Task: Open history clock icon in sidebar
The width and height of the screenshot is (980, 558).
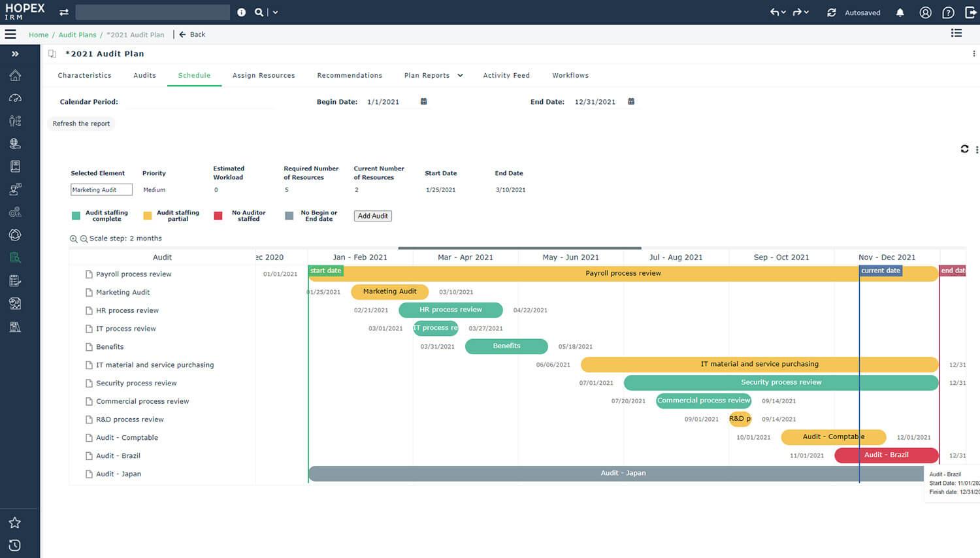Action: pos(15,546)
